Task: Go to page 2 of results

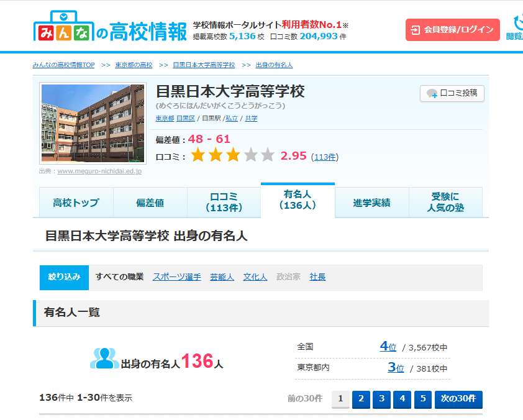Action: [x=362, y=399]
